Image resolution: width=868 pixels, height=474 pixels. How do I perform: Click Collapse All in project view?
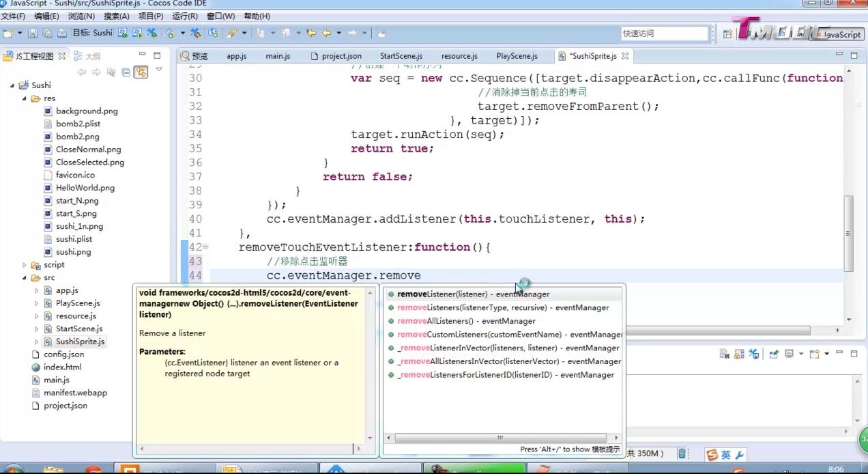(126, 72)
